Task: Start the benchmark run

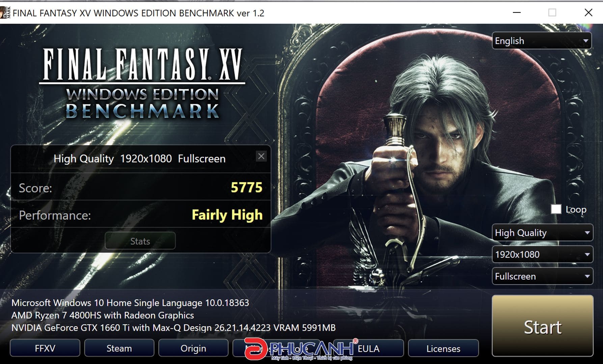Action: 542,326
